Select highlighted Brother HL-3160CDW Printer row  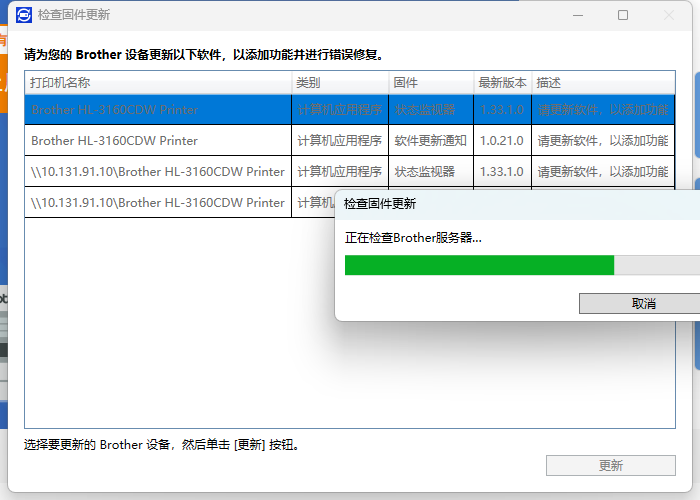(350, 109)
